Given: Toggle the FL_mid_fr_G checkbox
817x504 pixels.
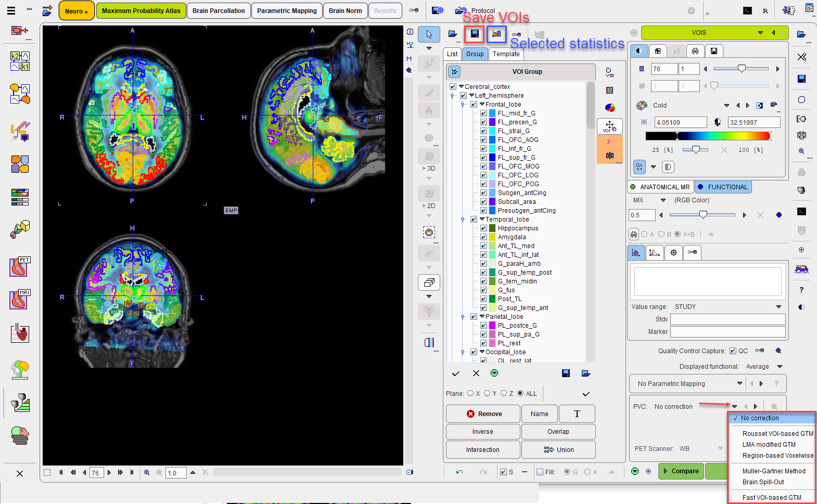Looking at the screenshot, I should tap(483, 113).
